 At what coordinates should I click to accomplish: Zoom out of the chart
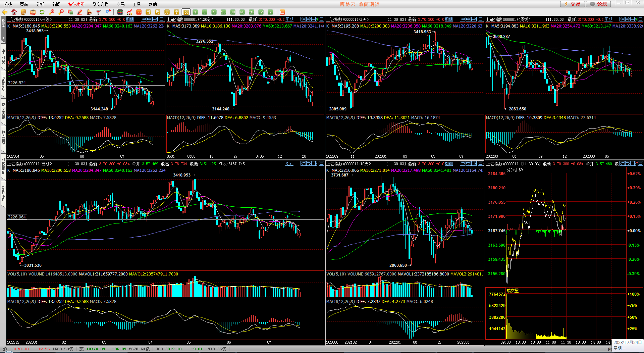tap(61, 12)
